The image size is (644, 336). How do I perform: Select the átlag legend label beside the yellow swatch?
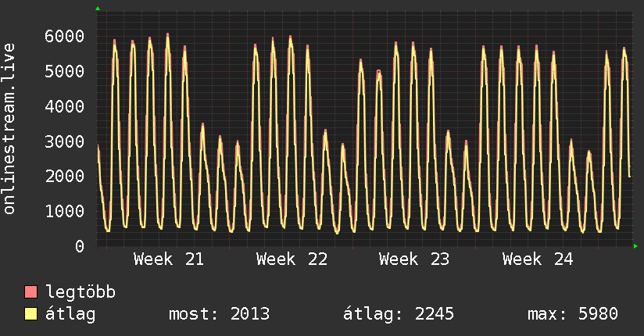coord(70,314)
